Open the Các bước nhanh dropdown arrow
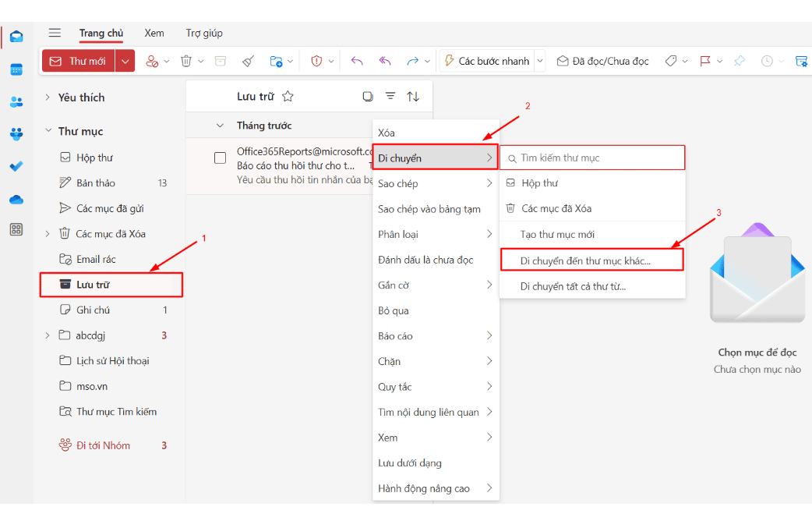 coord(540,61)
